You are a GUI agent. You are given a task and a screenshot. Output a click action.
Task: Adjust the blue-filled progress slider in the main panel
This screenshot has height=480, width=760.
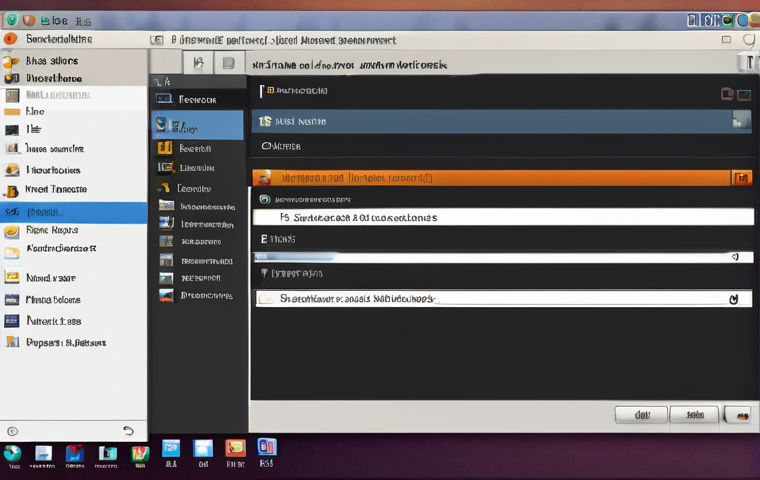click(x=503, y=257)
